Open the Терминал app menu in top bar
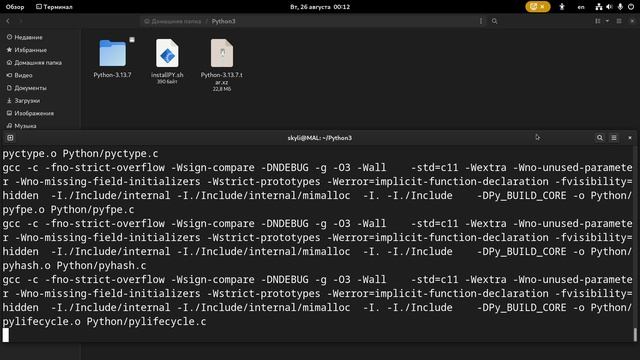640x360 pixels. click(x=54, y=7)
